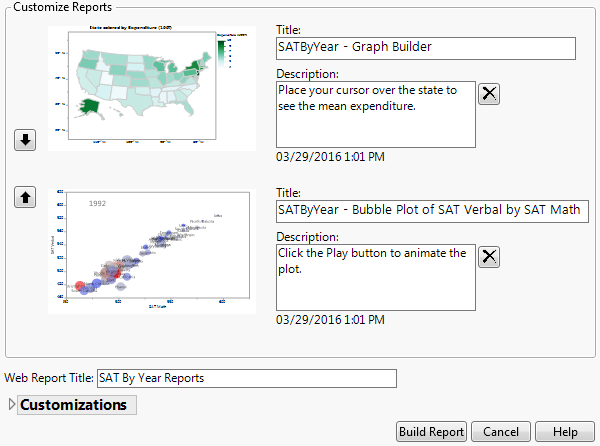The width and height of the screenshot is (600, 446).
Task: Click the Graph Builder title field
Action: [425, 49]
